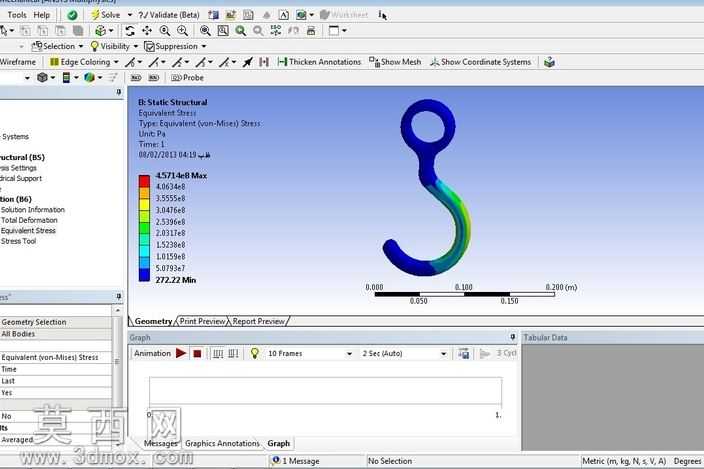Click the green Previous View zoom icon

coord(241,31)
